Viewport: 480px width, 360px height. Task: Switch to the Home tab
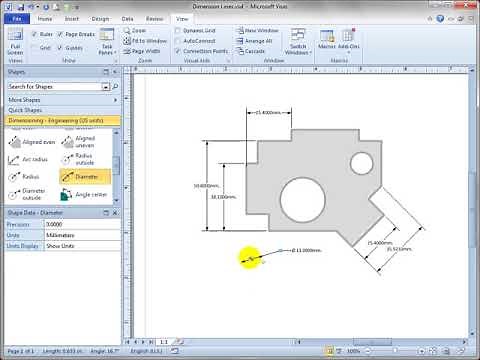[45, 19]
